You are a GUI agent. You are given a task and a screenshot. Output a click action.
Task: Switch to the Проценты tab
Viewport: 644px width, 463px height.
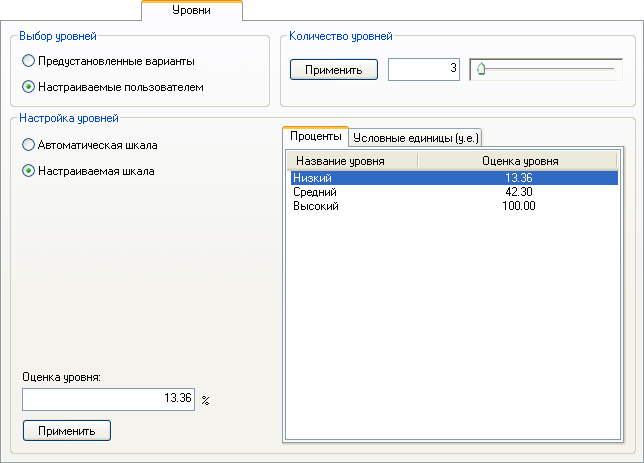pyautogui.click(x=315, y=136)
